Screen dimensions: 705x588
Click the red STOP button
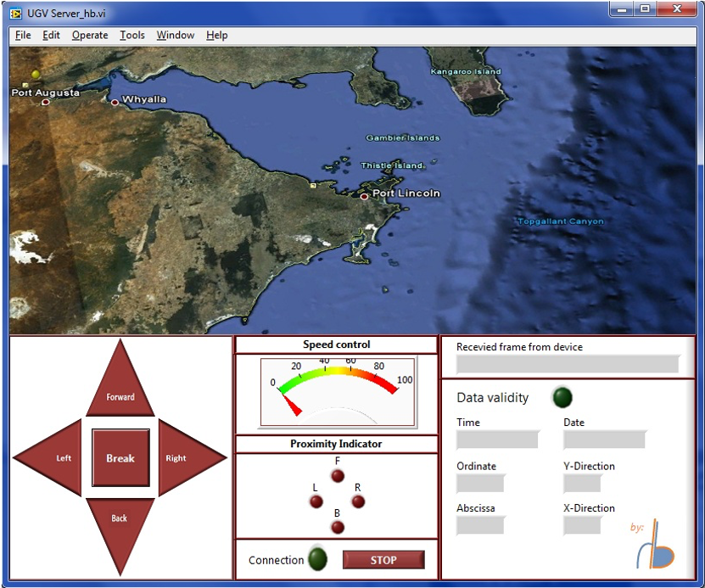(x=383, y=560)
